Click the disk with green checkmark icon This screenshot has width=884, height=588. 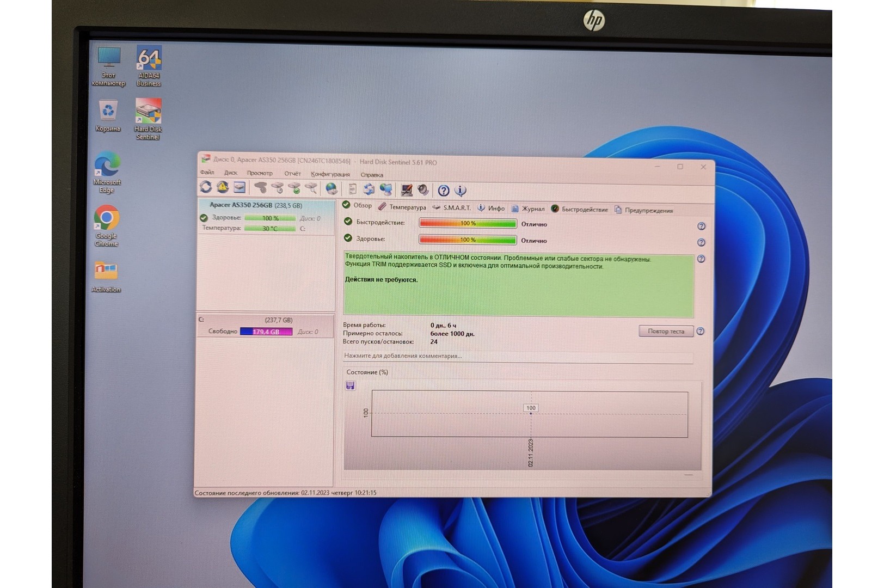click(294, 188)
